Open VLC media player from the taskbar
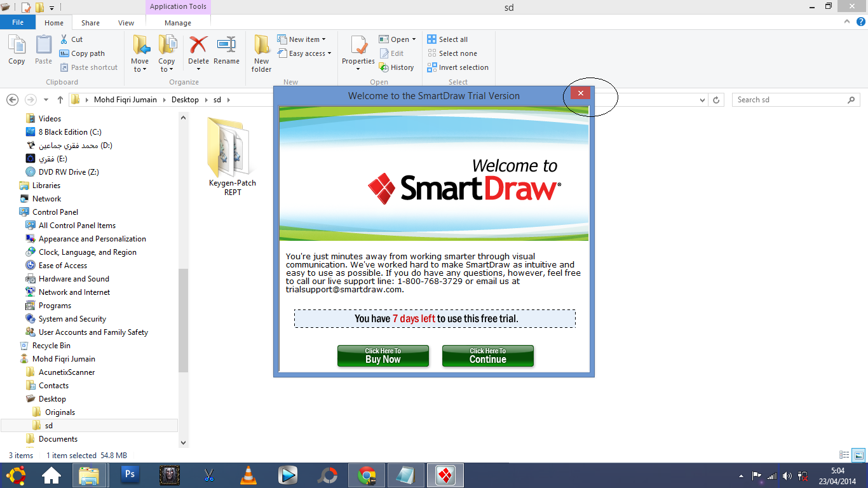868x488 pixels. (x=248, y=475)
